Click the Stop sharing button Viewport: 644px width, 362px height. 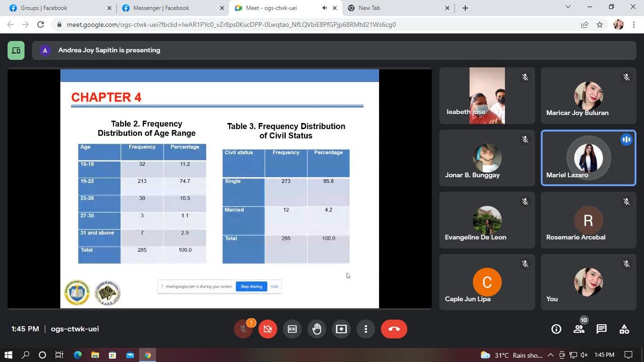click(251, 287)
